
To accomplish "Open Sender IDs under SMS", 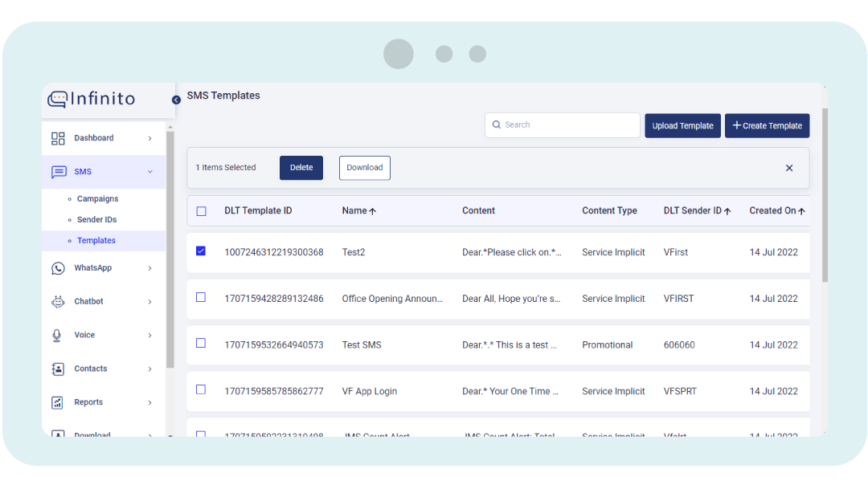I will pyautogui.click(x=97, y=220).
